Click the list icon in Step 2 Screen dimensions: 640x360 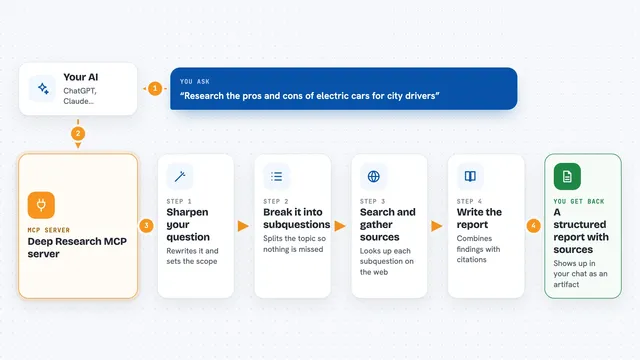tap(276, 176)
